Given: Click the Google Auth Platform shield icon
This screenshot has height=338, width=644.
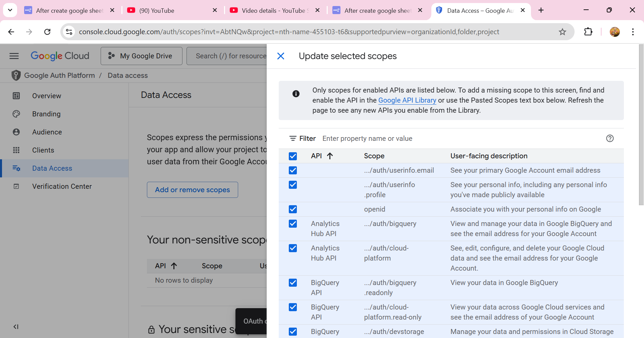Looking at the screenshot, I should pyautogui.click(x=16, y=75).
